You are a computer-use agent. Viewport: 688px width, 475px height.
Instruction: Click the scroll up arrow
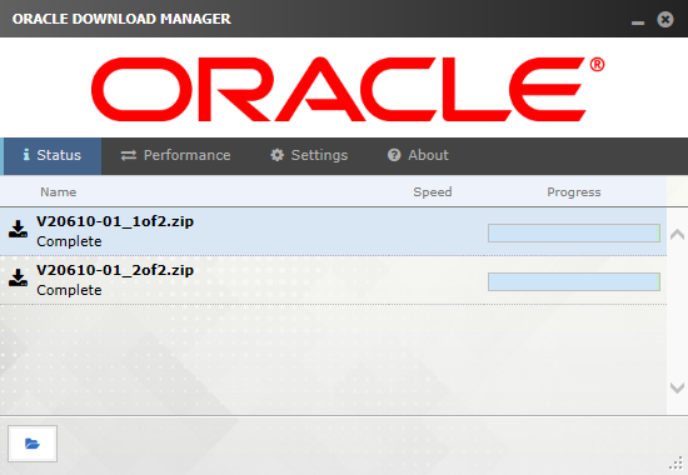(x=677, y=234)
